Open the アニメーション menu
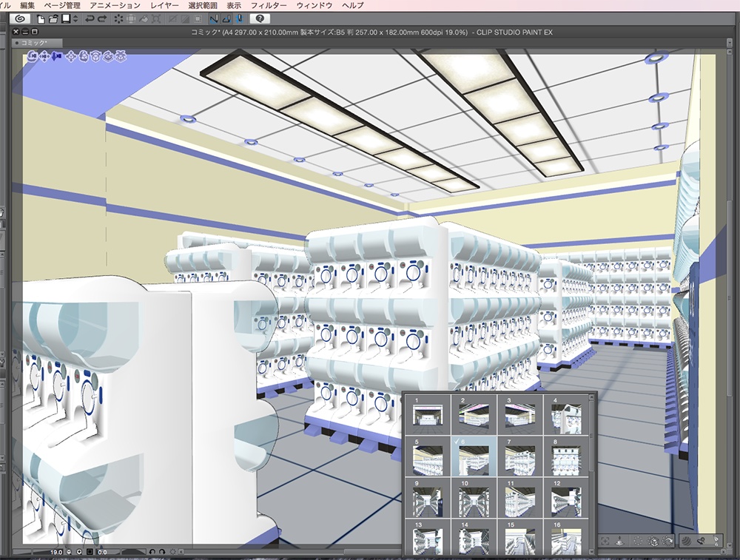This screenshot has height=560, width=740. pyautogui.click(x=115, y=6)
